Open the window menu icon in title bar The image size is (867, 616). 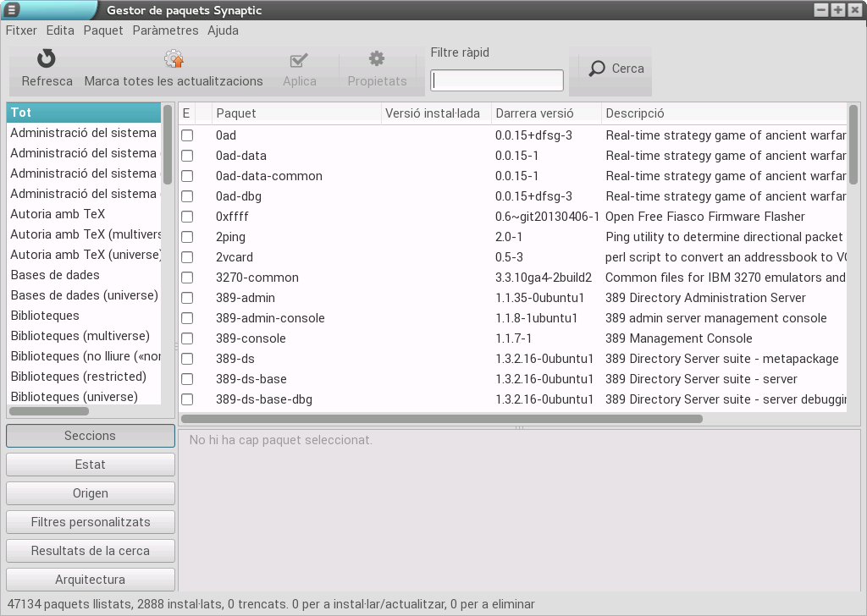coord(11,10)
